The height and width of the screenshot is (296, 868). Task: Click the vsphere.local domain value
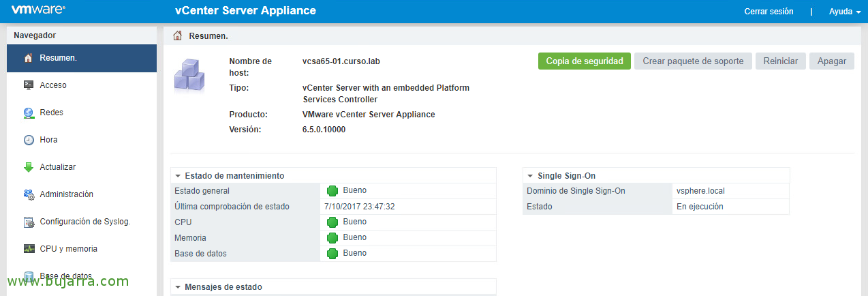(701, 191)
